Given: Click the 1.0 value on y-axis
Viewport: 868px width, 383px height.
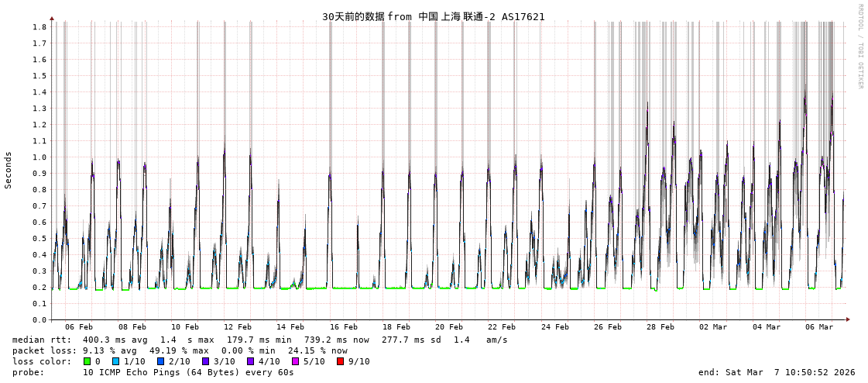Looking at the screenshot, I should click(39, 157).
